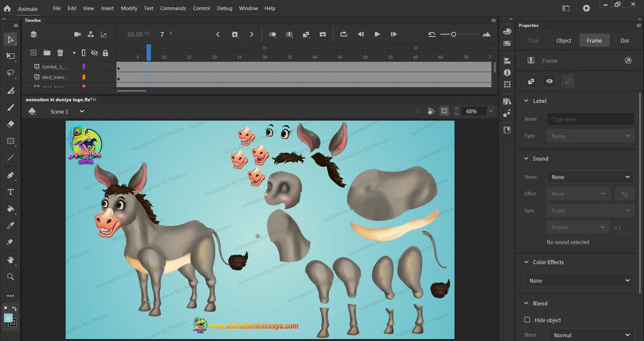The height and width of the screenshot is (341, 644).
Task: Click the Free Transform tool
Action: [x=10, y=56]
